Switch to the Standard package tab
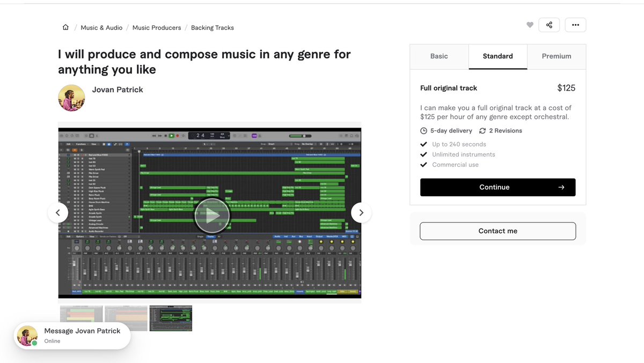 tap(498, 56)
